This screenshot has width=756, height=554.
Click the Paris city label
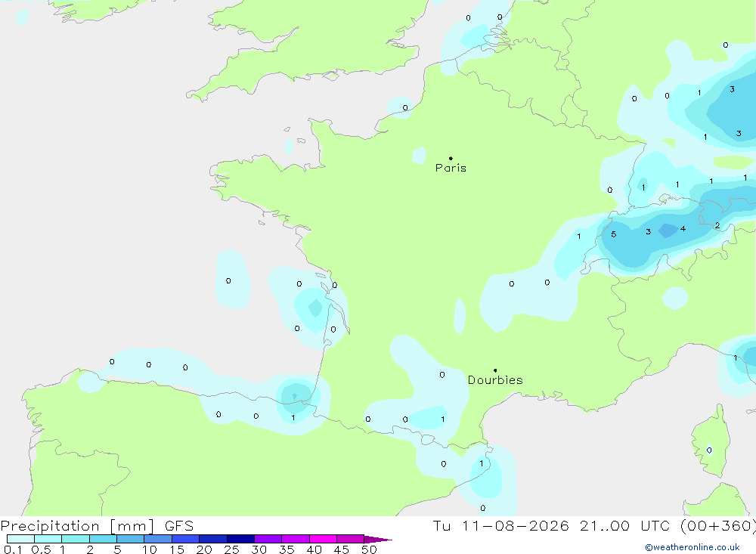point(451,168)
